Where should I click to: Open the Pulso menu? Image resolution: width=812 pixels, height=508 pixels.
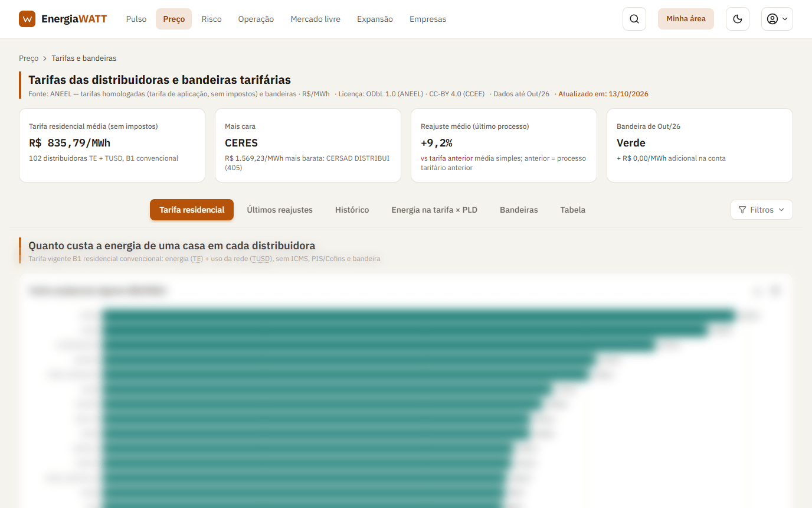tap(136, 19)
